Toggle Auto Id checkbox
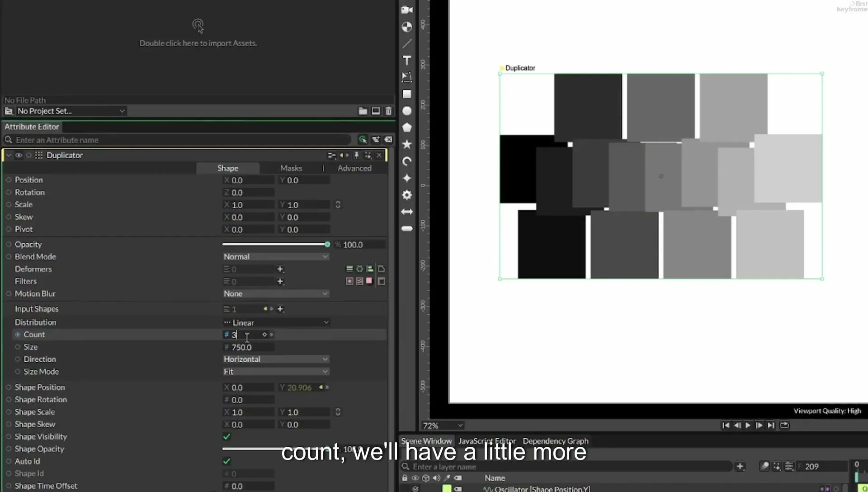Screen dimensions: 868x492 227,461
